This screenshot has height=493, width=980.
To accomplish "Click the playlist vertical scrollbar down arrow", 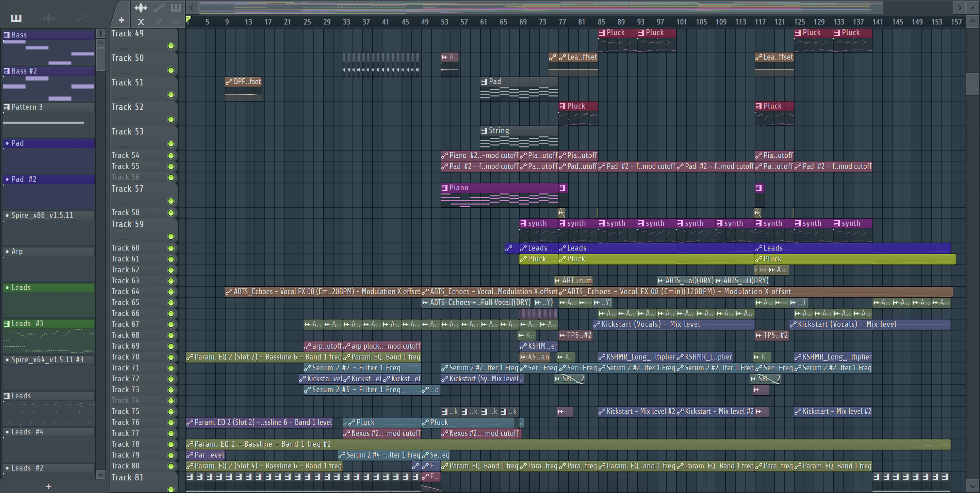I will pyautogui.click(x=973, y=486).
